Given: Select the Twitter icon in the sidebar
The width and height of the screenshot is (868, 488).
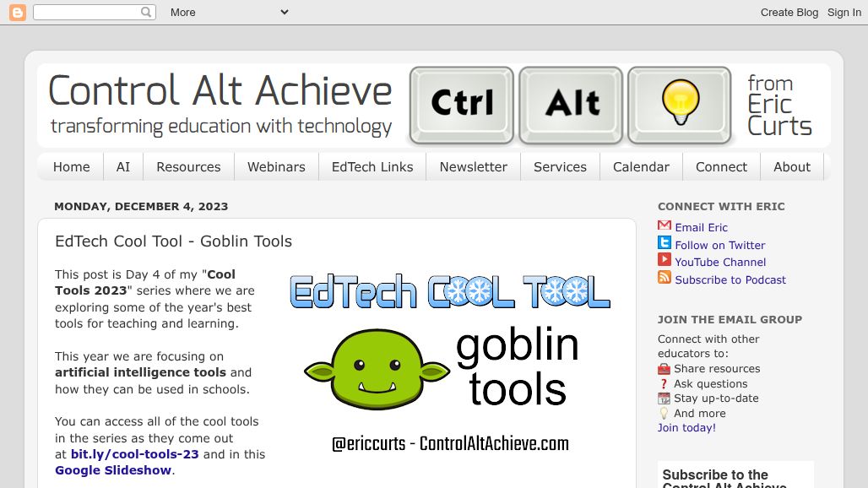Looking at the screenshot, I should (664, 244).
